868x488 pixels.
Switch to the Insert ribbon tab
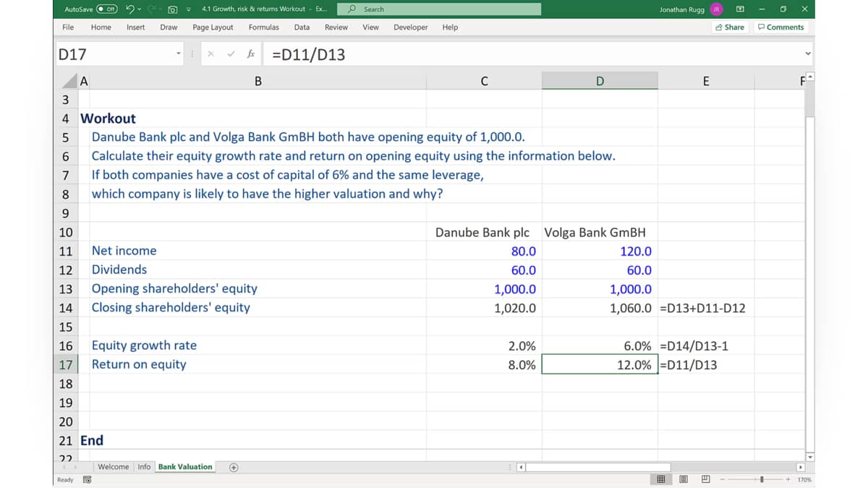(135, 27)
